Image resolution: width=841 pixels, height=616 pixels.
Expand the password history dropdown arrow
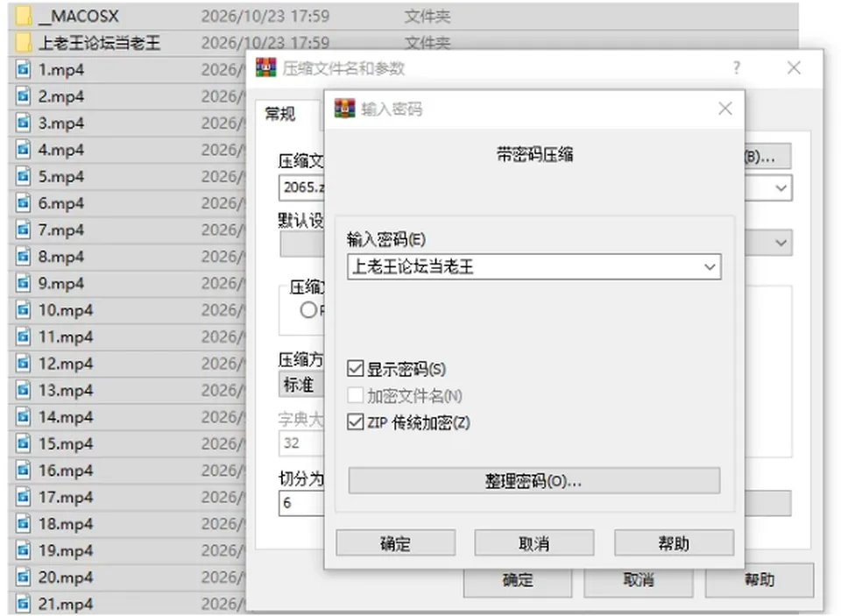[709, 267]
